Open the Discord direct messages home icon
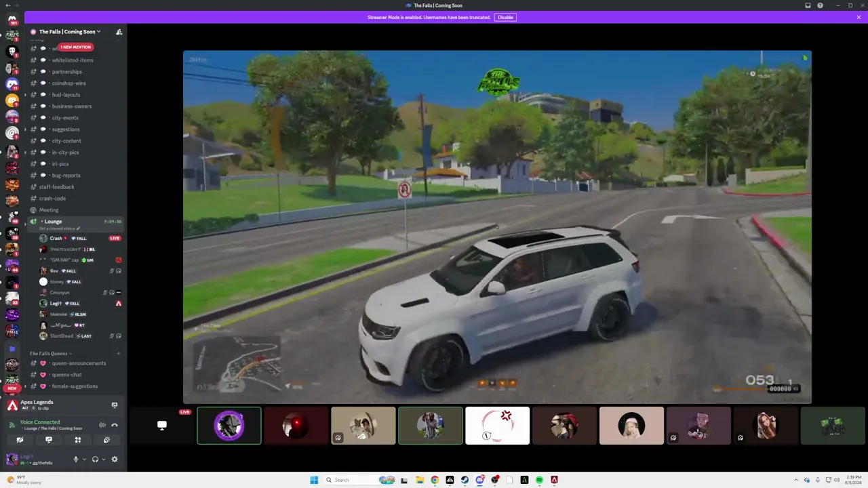Image resolution: width=868 pixels, height=488 pixels. (12, 18)
